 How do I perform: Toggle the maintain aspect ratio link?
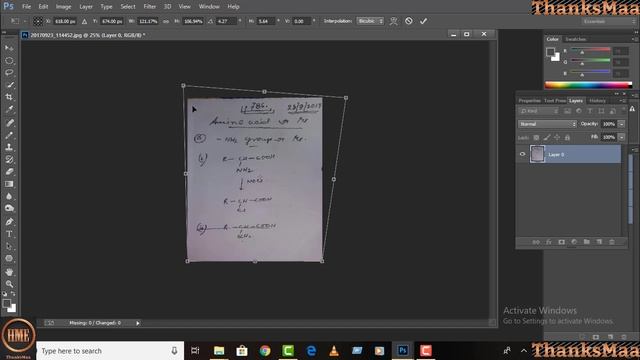[166, 21]
